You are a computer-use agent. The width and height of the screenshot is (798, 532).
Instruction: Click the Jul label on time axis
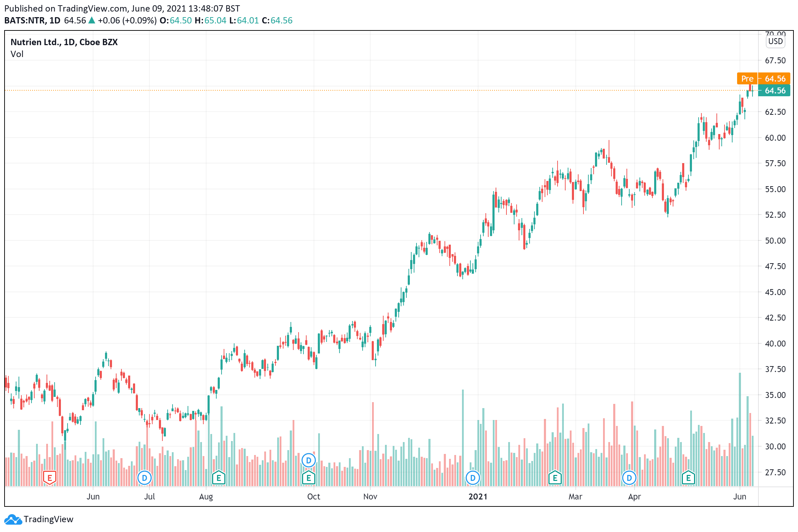[149, 497]
